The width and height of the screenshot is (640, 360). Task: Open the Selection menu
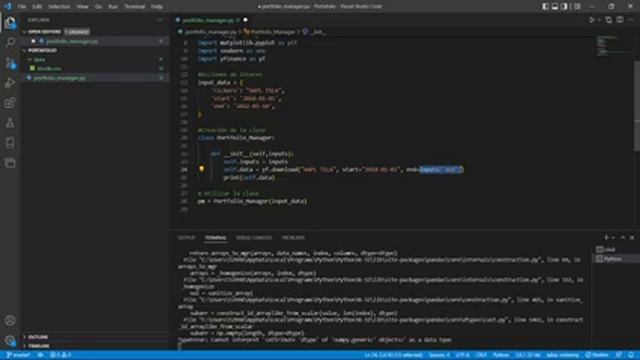point(59,7)
